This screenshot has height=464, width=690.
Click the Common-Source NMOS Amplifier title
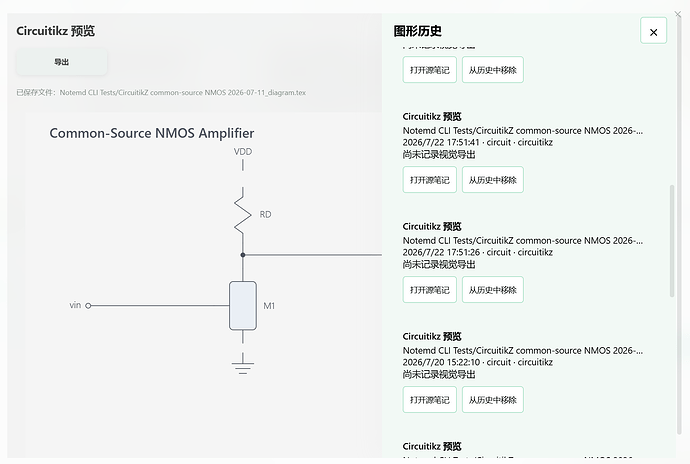[152, 133]
